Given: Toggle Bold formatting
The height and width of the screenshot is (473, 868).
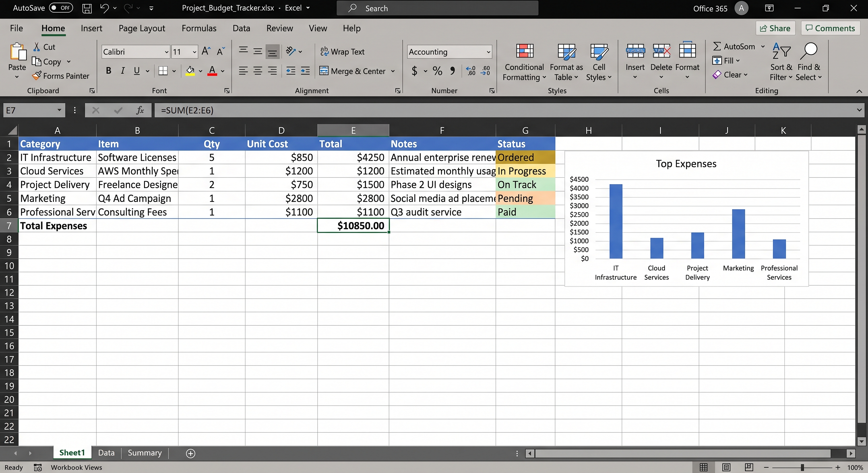Looking at the screenshot, I should click(x=108, y=71).
